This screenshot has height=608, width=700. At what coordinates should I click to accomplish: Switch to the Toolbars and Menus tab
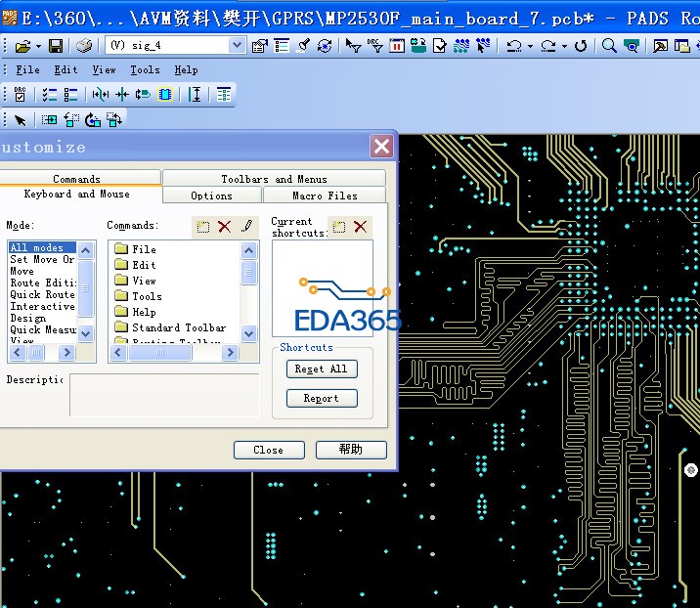274,179
